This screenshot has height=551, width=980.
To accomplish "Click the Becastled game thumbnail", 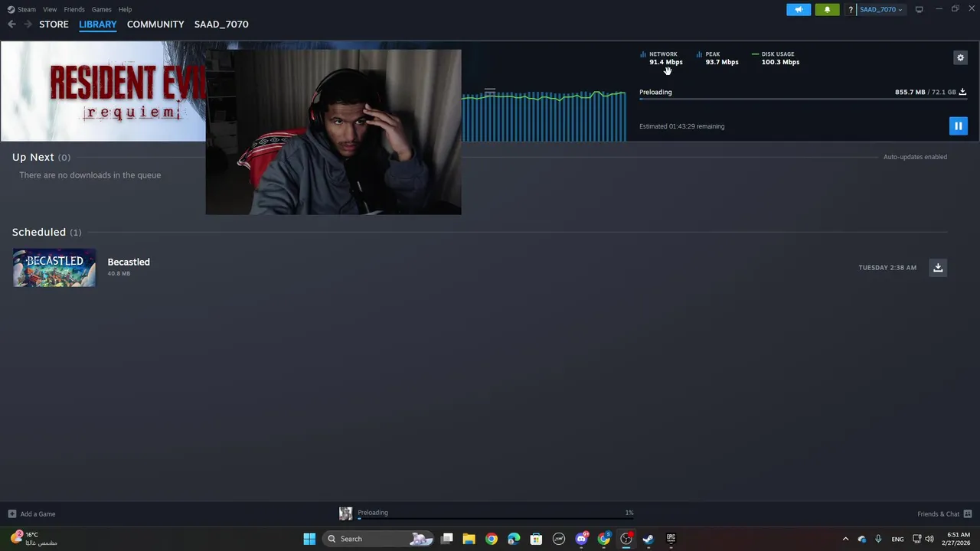I will click(x=54, y=268).
